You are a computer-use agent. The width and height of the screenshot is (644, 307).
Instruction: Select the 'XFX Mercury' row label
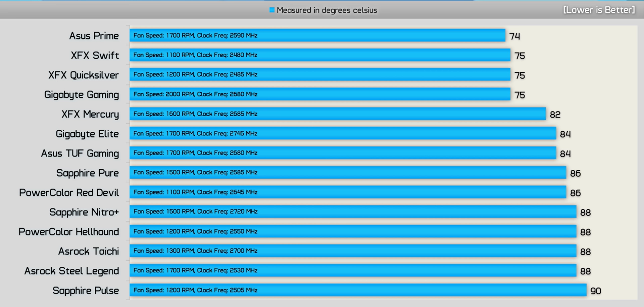90,114
